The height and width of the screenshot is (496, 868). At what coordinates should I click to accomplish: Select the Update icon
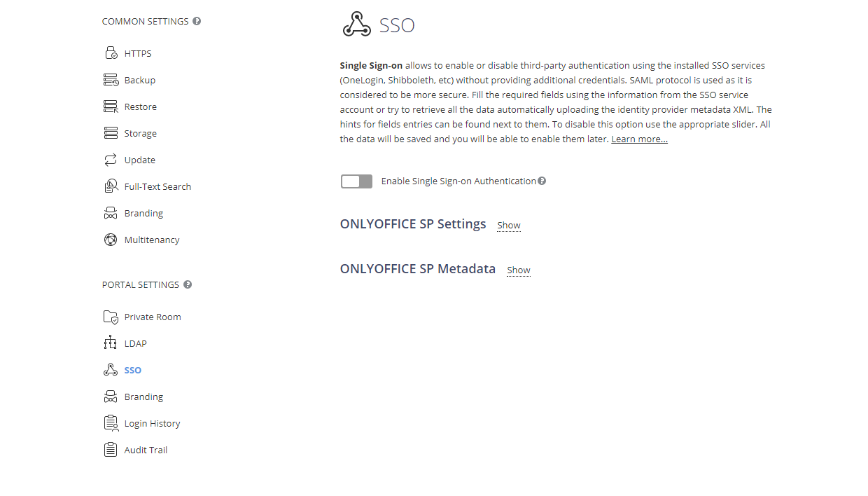point(111,159)
